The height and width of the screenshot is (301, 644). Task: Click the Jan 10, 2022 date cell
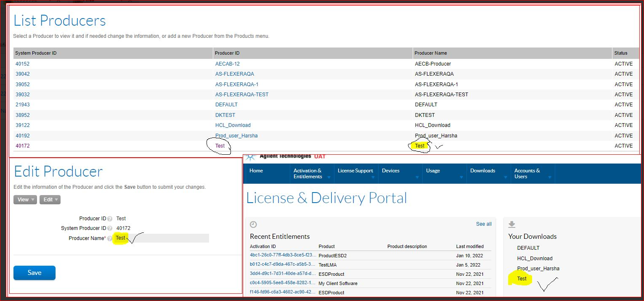pos(469,256)
